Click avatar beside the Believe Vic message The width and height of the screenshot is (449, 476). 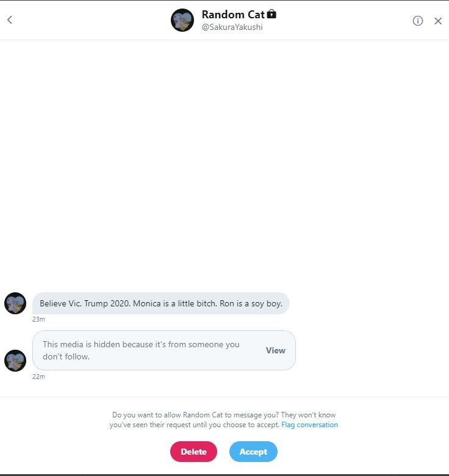pos(15,303)
